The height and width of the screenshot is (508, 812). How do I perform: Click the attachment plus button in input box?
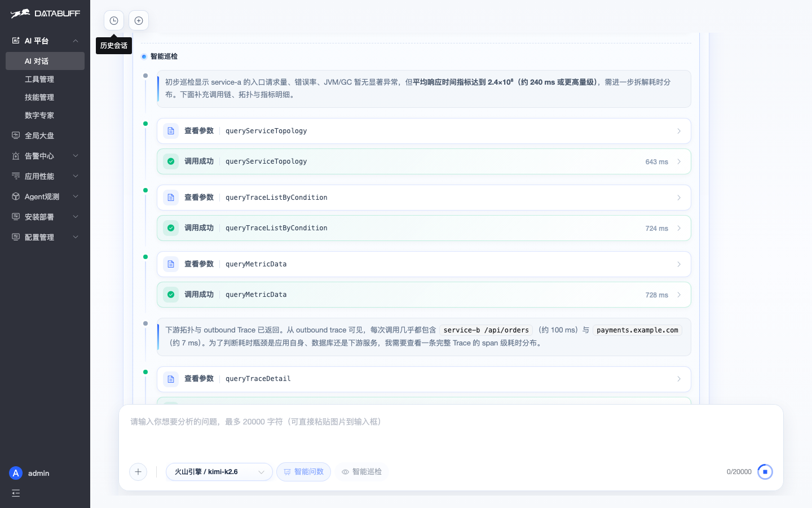coord(138,472)
